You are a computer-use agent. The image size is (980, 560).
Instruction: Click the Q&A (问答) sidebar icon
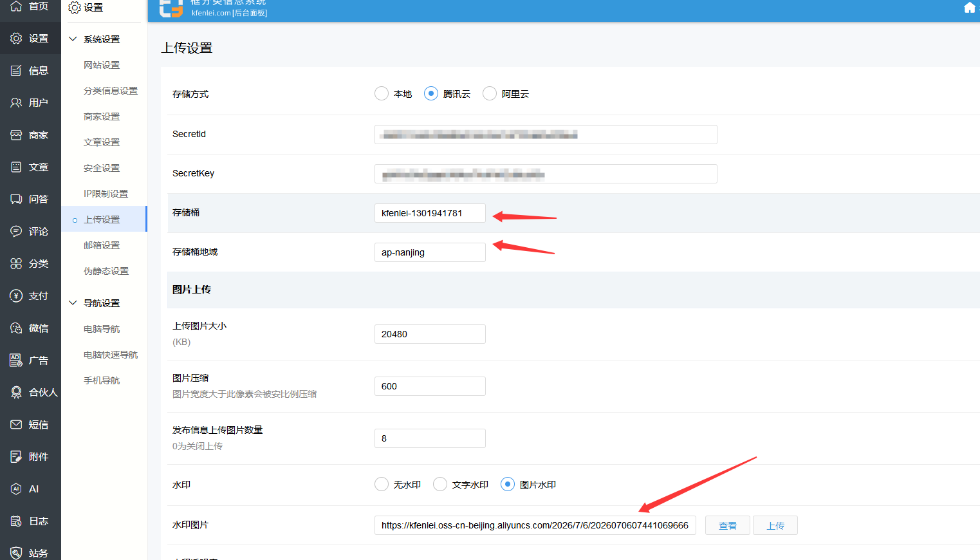(x=16, y=200)
